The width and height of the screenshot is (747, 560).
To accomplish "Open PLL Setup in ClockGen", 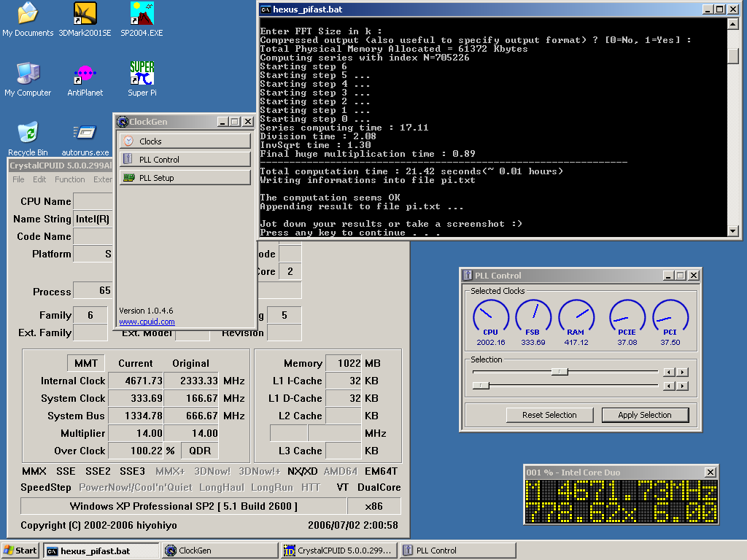I will click(185, 178).
